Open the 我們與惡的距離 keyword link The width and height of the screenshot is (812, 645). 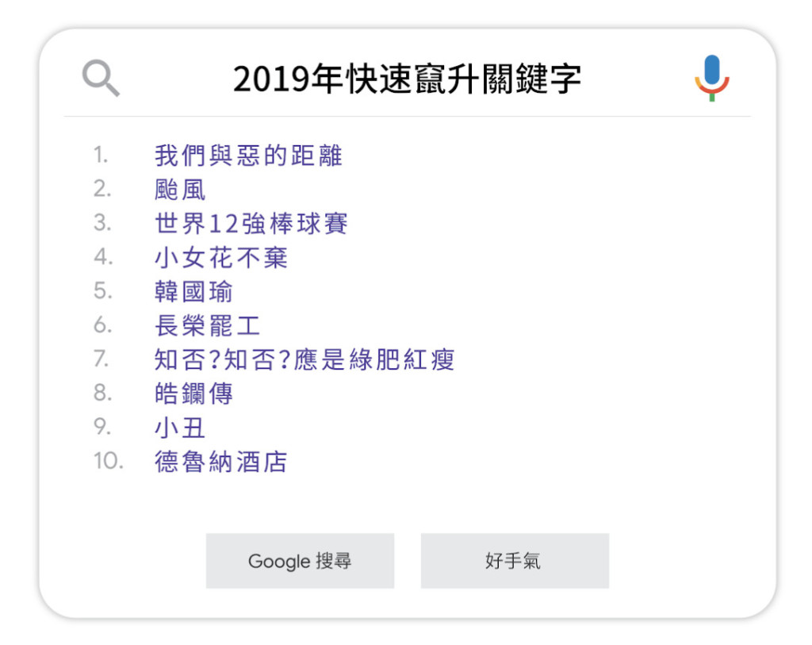(248, 155)
